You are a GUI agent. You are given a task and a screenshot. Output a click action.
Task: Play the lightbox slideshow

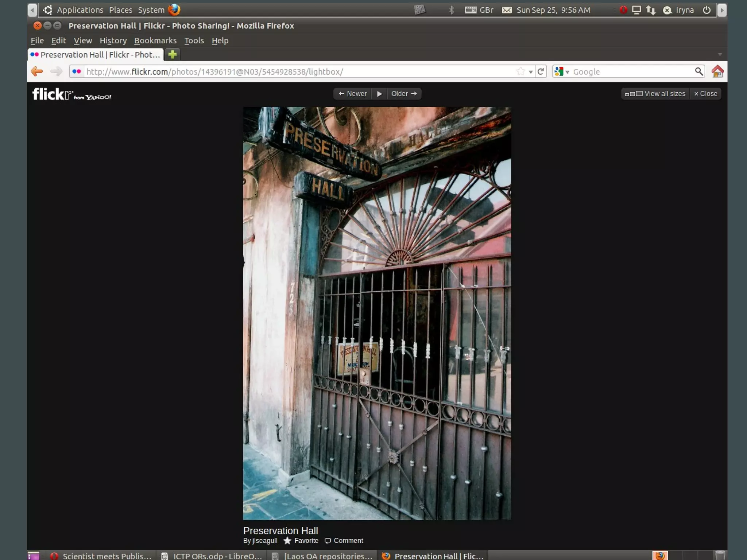tap(379, 94)
